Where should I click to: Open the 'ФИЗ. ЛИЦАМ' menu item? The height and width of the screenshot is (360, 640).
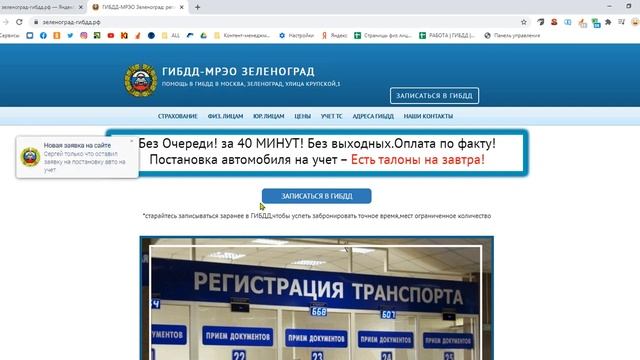click(x=225, y=116)
